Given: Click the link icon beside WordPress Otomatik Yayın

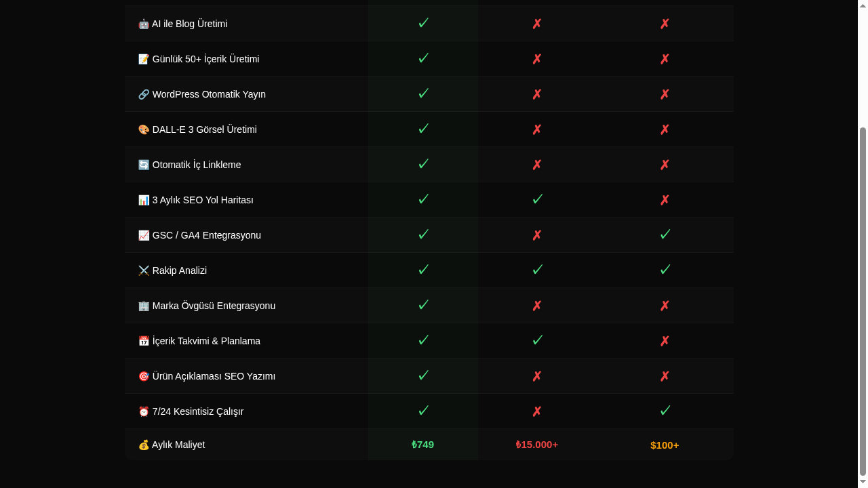Looking at the screenshot, I should [144, 94].
